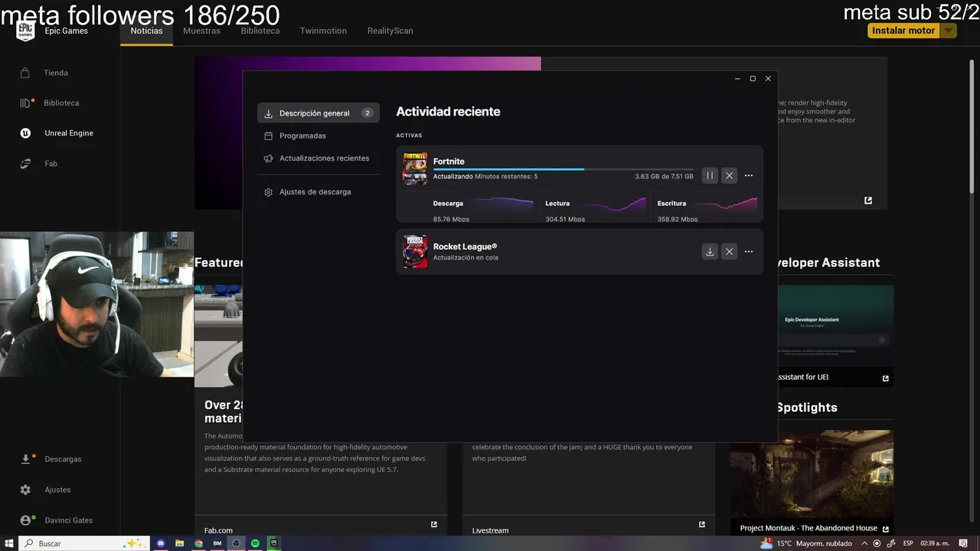Open Rocket League's three-dot options menu
Screen dimensions: 980x551
[x=749, y=251]
